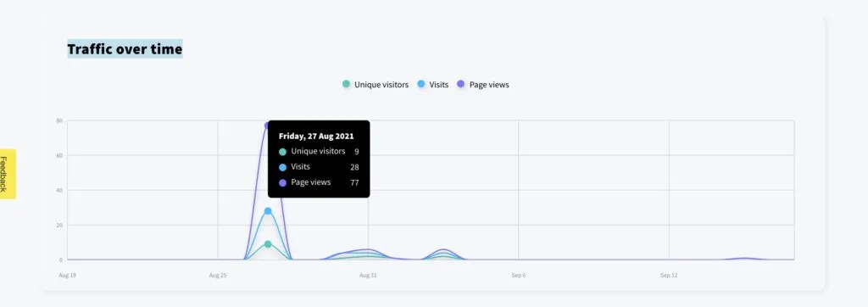Viewport: 868px width, 307px height.
Task: Open the yellow Feedback tab
Action: coord(7,174)
